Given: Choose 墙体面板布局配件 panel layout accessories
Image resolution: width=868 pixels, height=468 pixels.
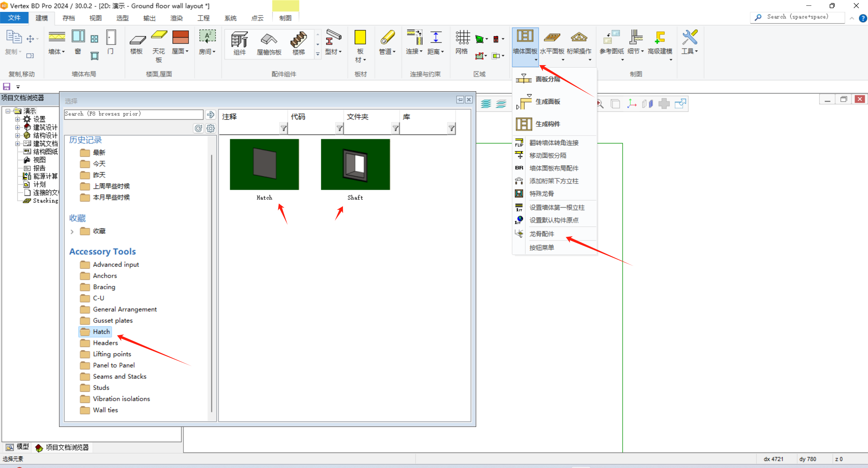Looking at the screenshot, I should [x=554, y=168].
